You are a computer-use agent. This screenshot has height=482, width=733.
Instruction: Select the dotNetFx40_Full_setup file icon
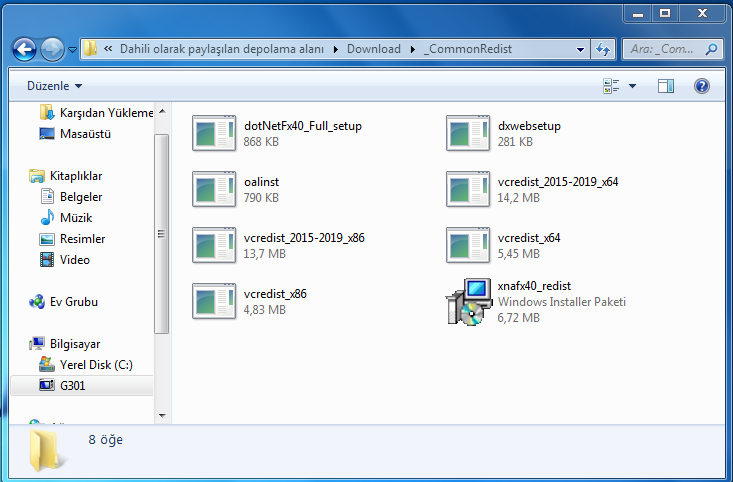point(214,133)
